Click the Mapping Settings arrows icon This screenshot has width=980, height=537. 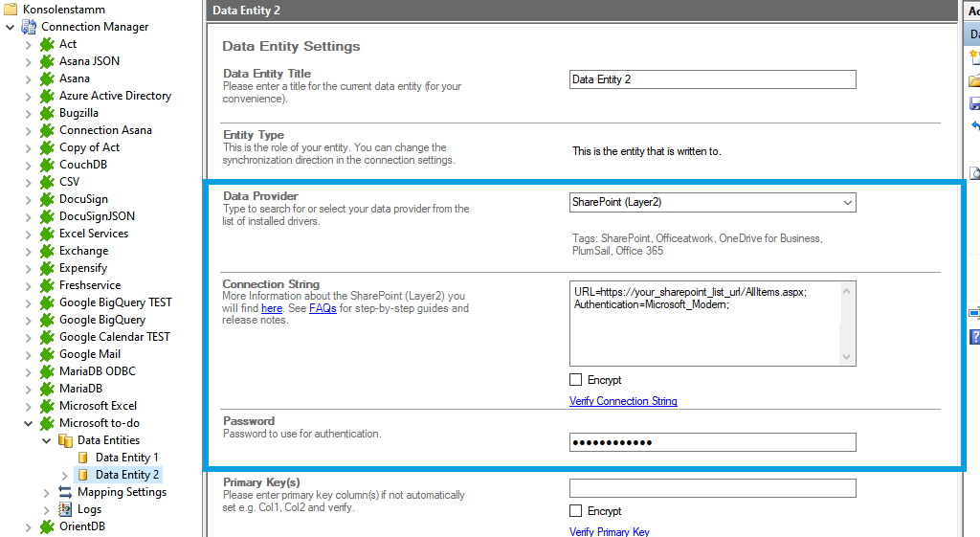point(65,492)
